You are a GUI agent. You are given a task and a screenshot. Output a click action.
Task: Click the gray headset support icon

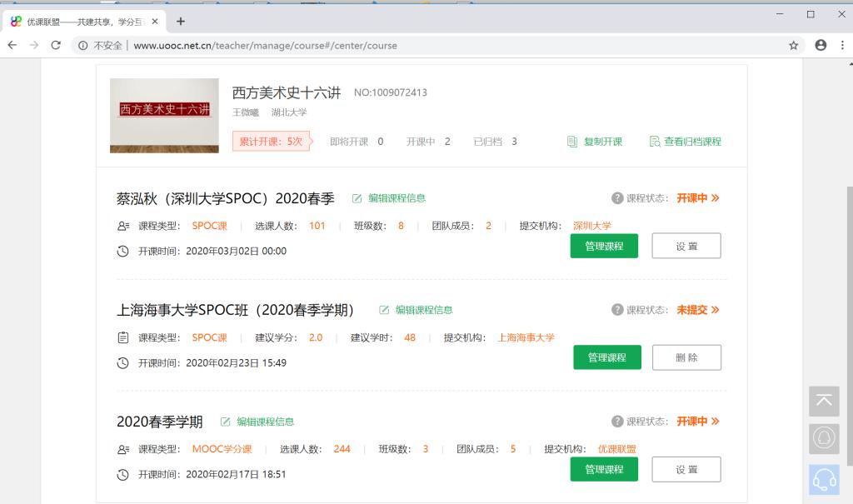tap(824, 438)
